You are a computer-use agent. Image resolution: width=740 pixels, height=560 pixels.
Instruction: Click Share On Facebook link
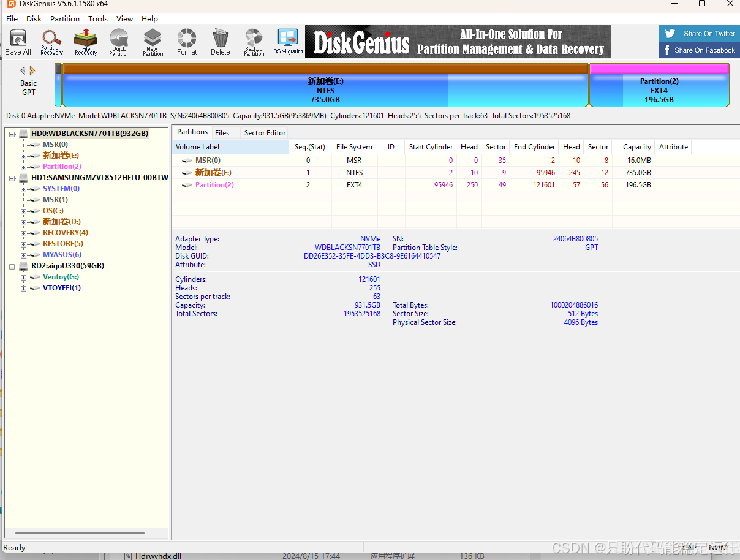point(699,50)
